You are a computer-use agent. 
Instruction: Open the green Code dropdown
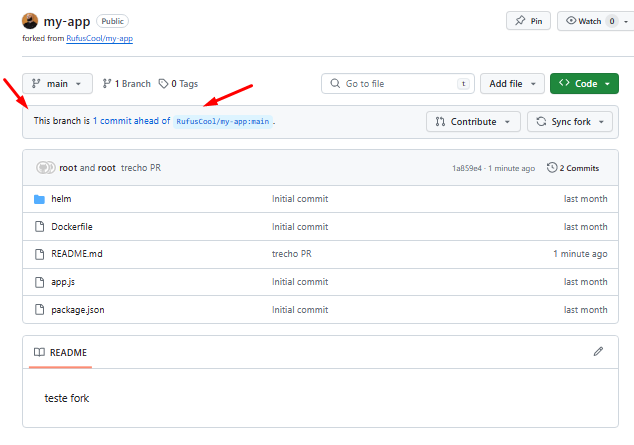point(584,84)
